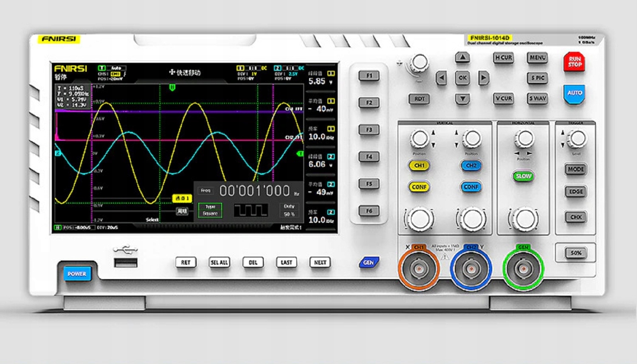Open the yellow CONF button for CH1

click(x=419, y=187)
